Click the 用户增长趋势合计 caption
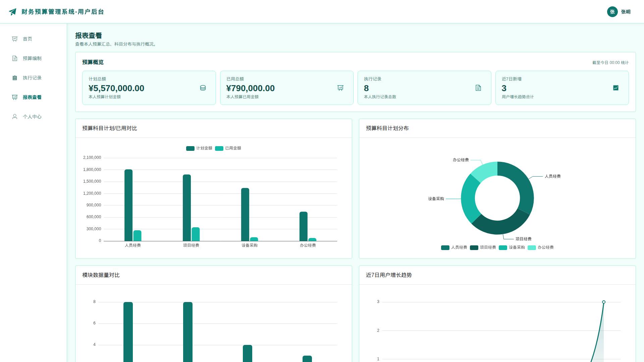Image resolution: width=644 pixels, height=362 pixels. (x=518, y=97)
